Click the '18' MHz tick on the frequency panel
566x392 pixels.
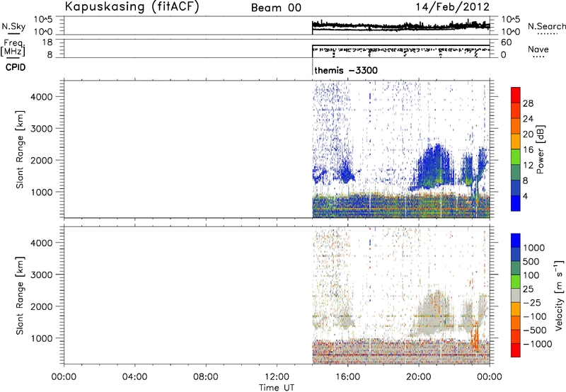pyautogui.click(x=47, y=42)
